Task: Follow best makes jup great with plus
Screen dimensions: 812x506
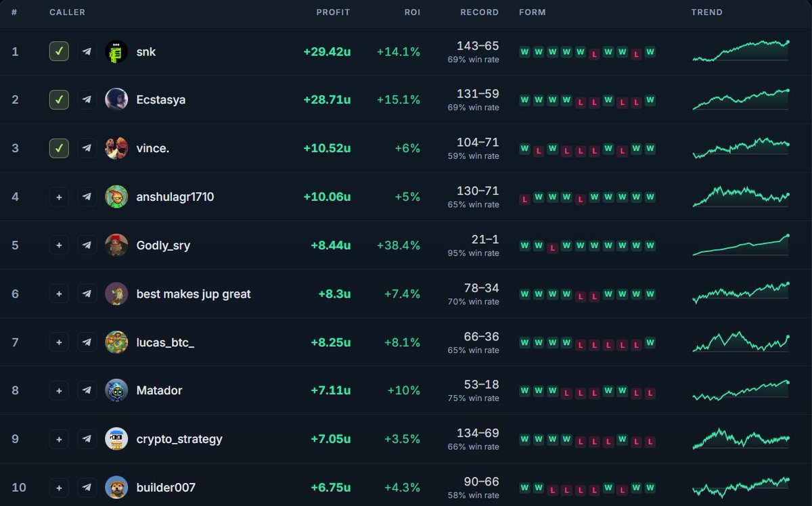Action: point(59,294)
